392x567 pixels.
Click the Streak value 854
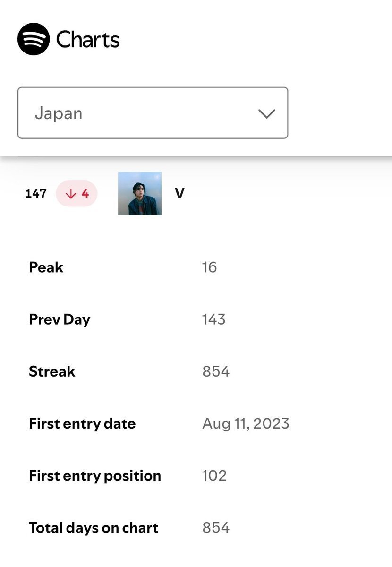pyautogui.click(x=216, y=371)
